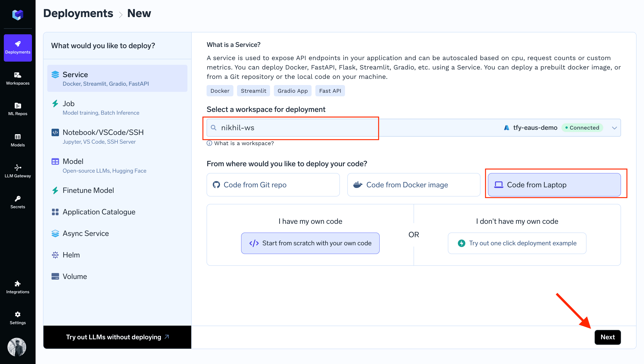Select Application Catalogue option
The image size is (644, 364).
coord(117,212)
